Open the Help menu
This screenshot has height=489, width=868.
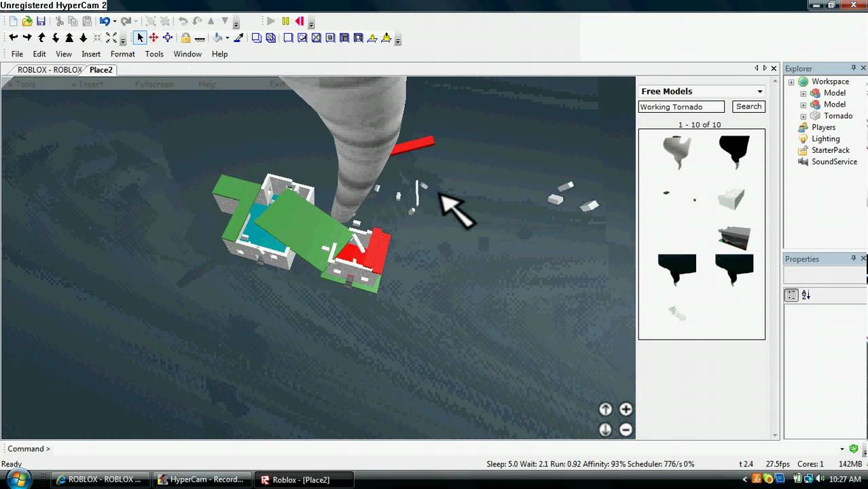tap(219, 54)
